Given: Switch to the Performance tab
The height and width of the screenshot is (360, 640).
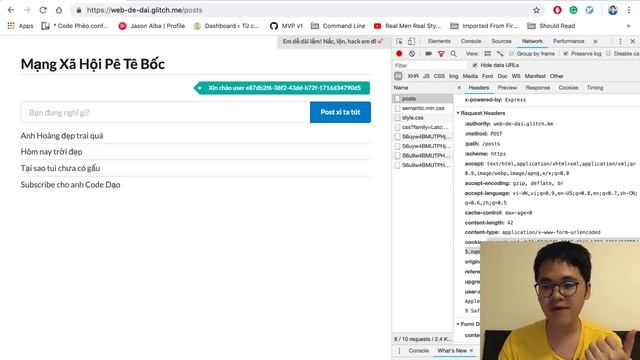Looking at the screenshot, I should (x=568, y=41).
